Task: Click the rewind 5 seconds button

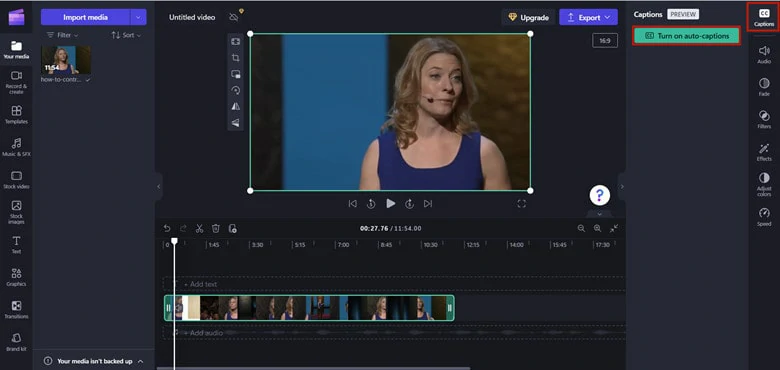Action: (371, 203)
